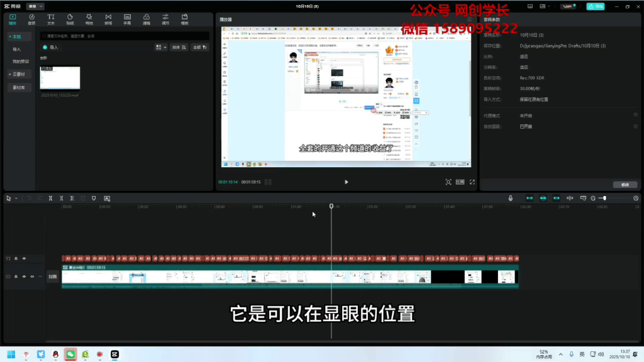The image size is (644, 362).
Task: Expand 云素材 in the left sidebar
Action: pos(19,74)
